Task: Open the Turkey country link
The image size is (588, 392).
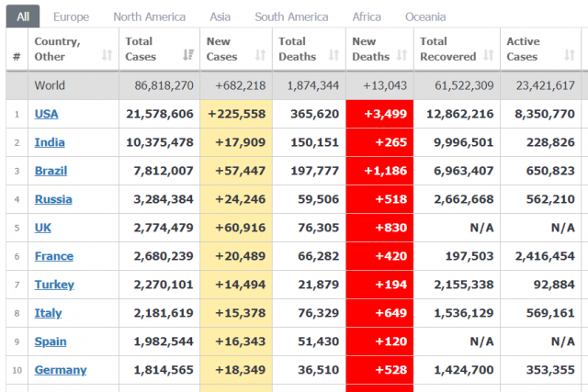Action: (54, 285)
